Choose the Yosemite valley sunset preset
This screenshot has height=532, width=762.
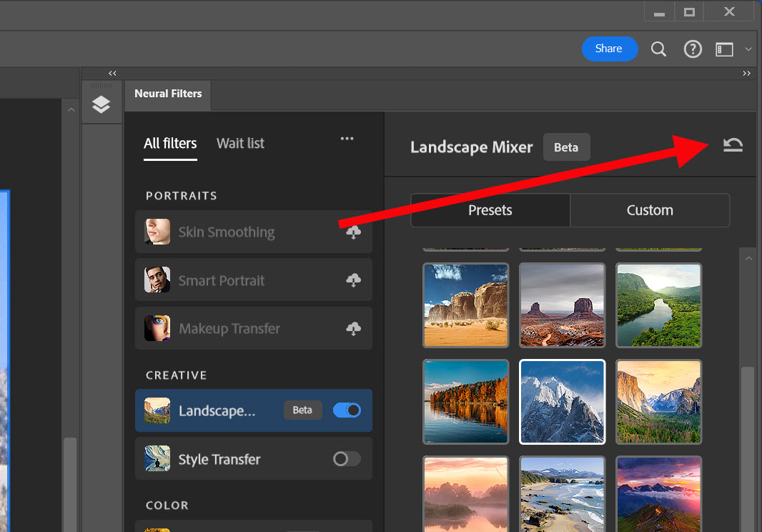(x=659, y=402)
